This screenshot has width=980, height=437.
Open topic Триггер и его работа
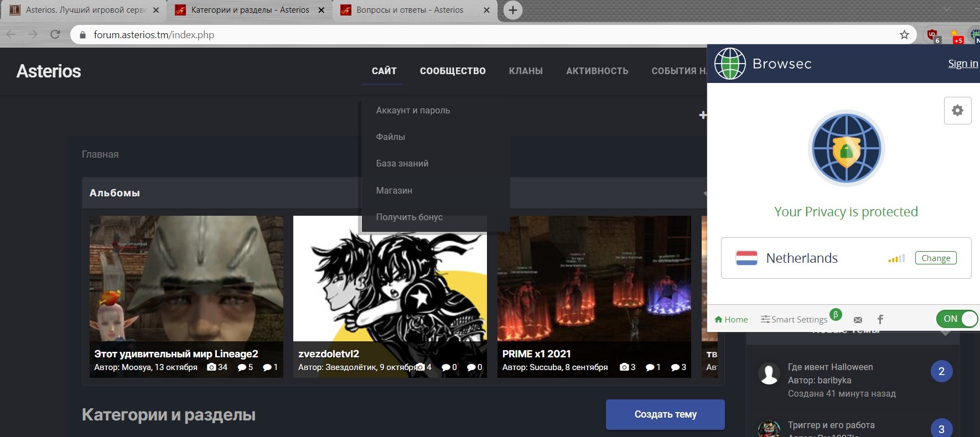pos(831,425)
